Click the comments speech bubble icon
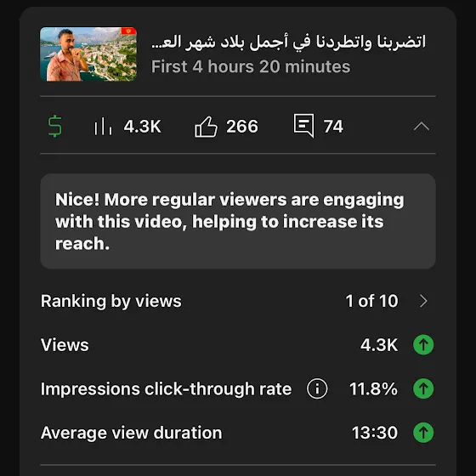This screenshot has height=476, width=476. (303, 126)
